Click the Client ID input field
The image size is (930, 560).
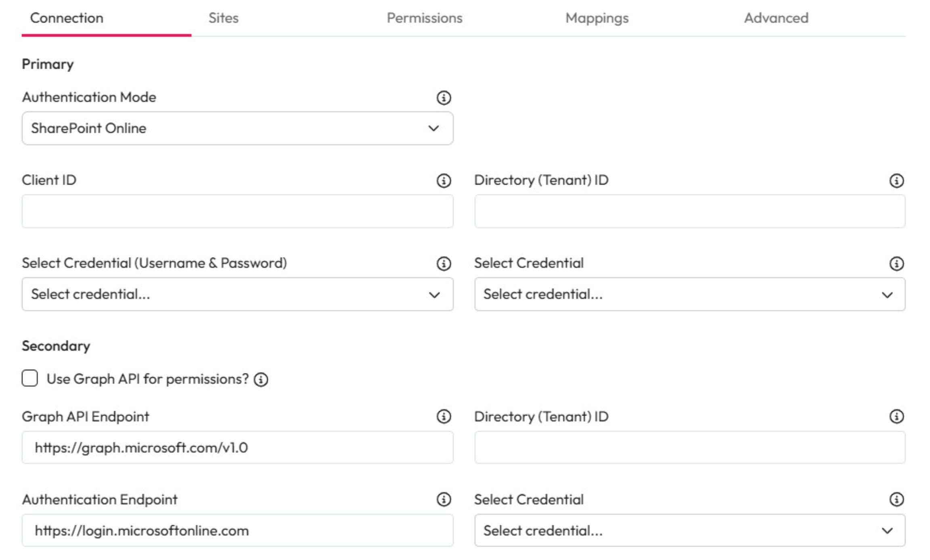pos(237,211)
